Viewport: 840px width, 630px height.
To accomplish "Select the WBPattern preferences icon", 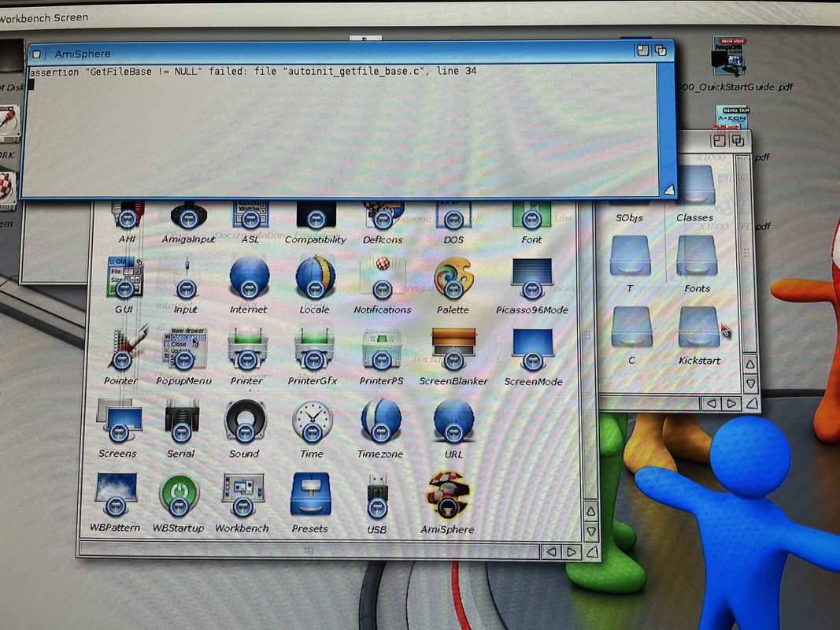I will [x=116, y=494].
